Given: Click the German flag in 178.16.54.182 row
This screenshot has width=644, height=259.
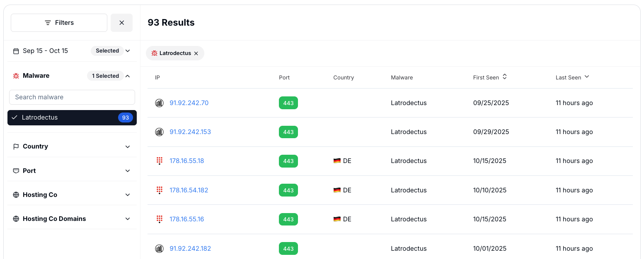Looking at the screenshot, I should pyautogui.click(x=337, y=190).
